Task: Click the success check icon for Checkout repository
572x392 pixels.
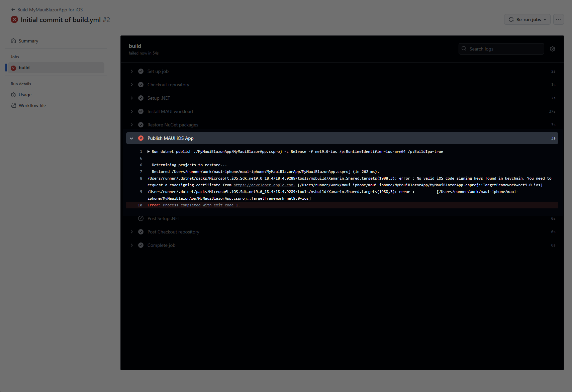Action: point(141,85)
